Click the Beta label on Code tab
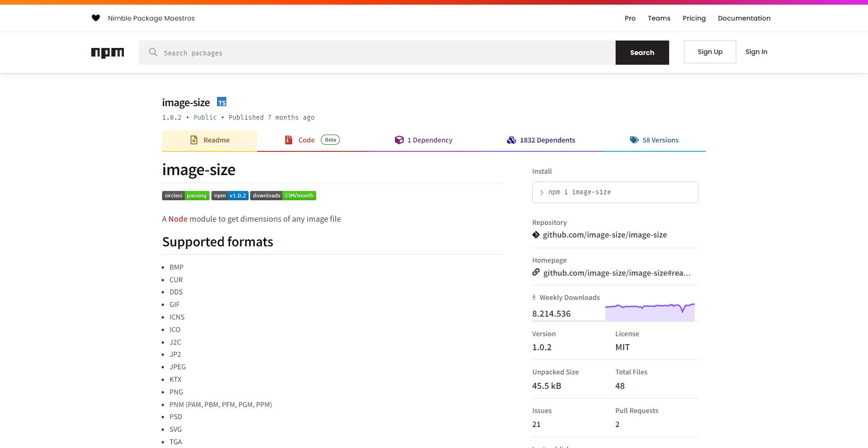This screenshot has height=448, width=868. coord(330,140)
